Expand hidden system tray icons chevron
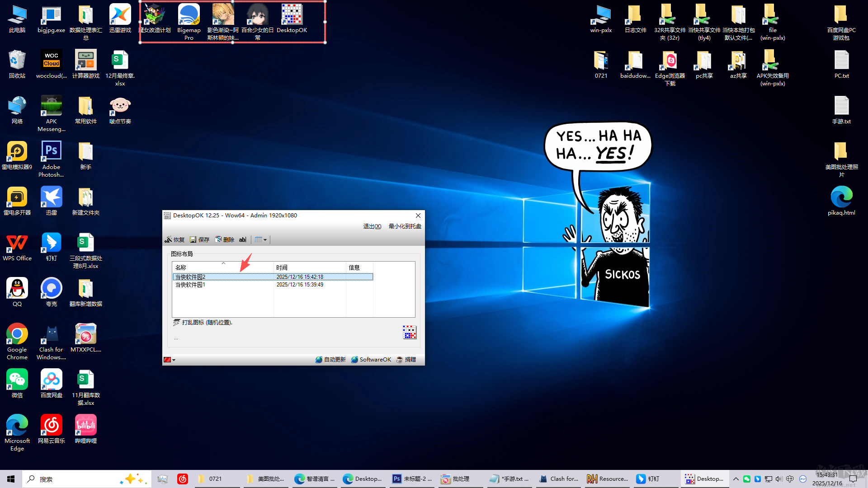The height and width of the screenshot is (488, 868). click(x=736, y=479)
